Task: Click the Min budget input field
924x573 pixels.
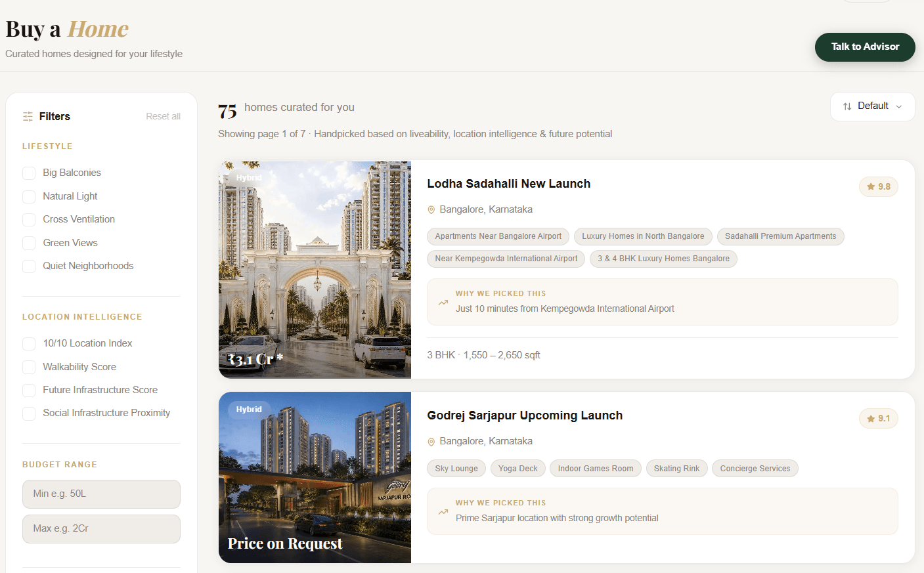Action: point(101,494)
